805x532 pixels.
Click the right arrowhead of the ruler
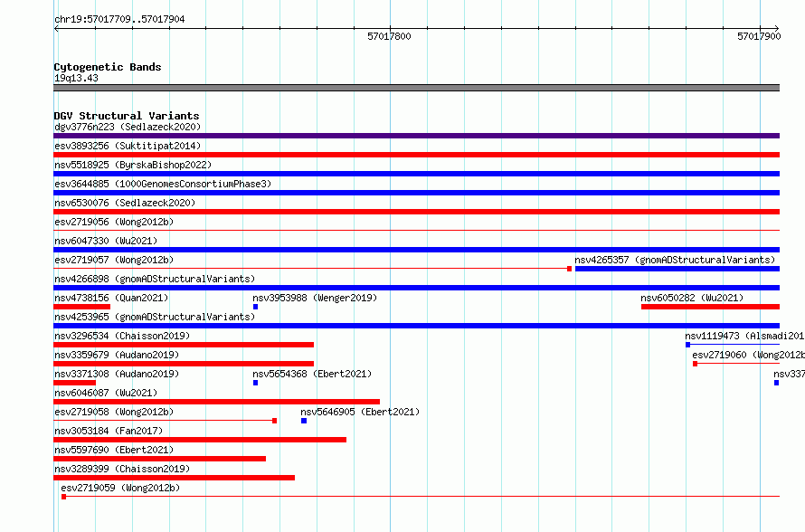point(777,28)
